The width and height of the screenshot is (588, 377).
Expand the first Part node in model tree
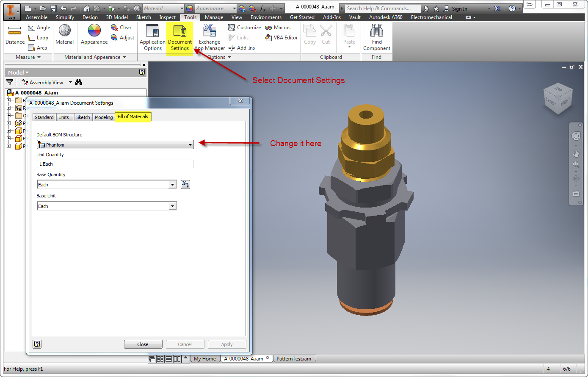[8, 123]
